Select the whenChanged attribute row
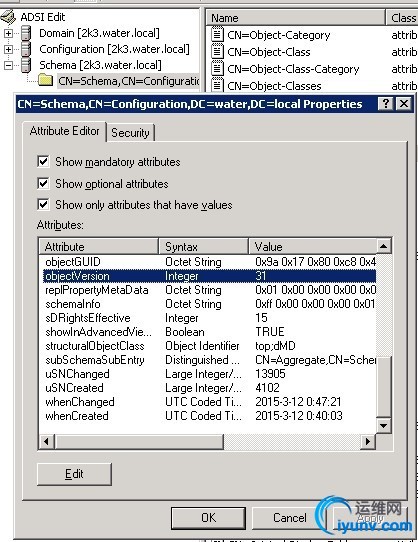 pyautogui.click(x=209, y=402)
